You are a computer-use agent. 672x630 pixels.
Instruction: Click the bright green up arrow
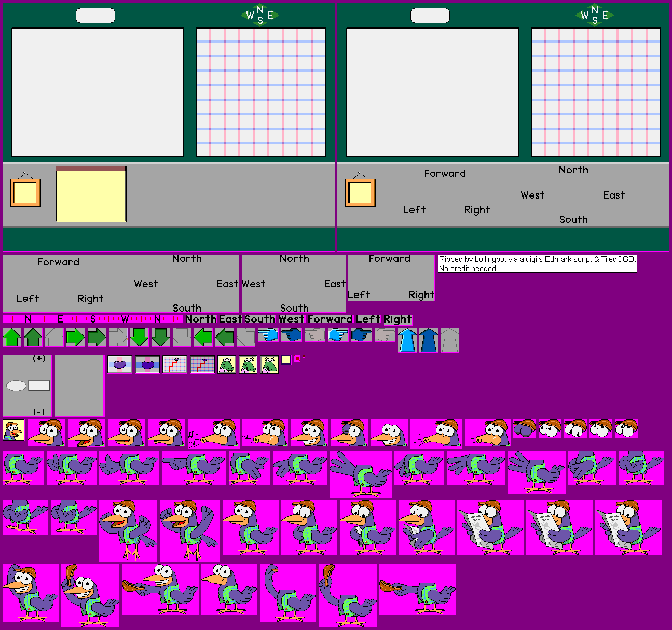click(11, 338)
